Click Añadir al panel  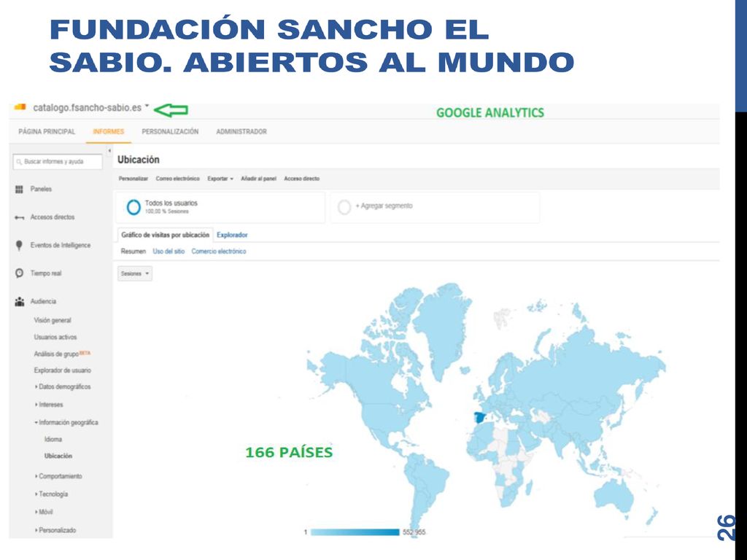point(259,179)
